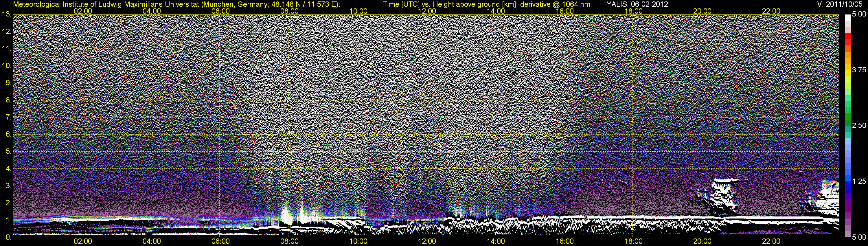868x246 pixels.
Task: Click the 04:00 label on the top time axis
Action: (x=152, y=11)
